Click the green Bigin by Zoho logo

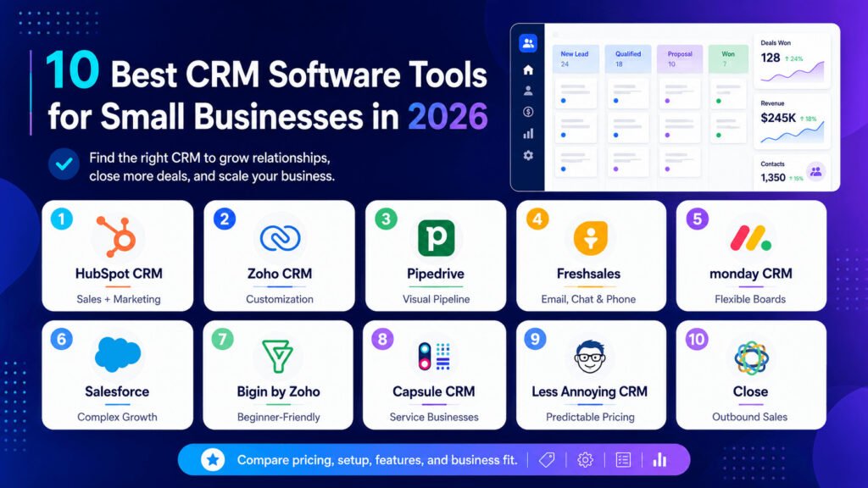(277, 357)
